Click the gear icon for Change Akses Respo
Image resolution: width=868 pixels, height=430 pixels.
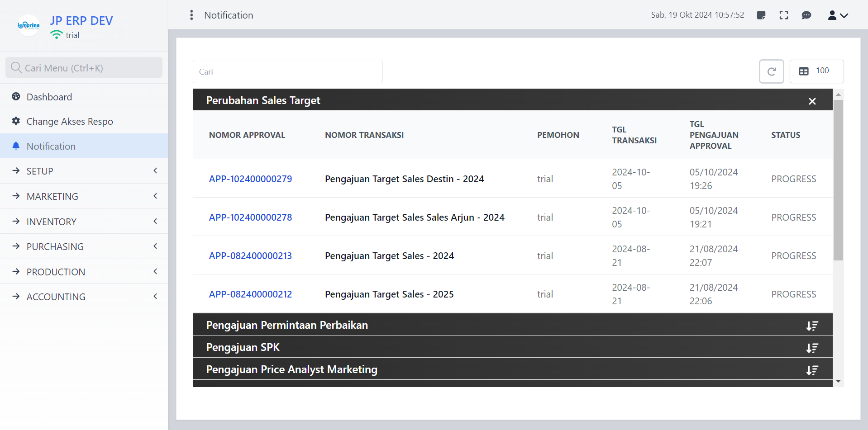point(16,121)
